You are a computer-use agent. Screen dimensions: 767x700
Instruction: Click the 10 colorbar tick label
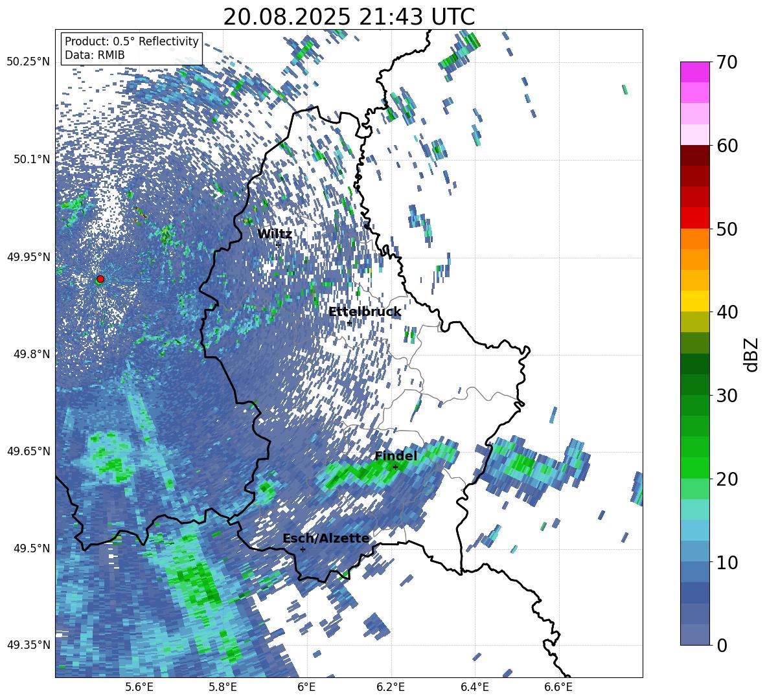727,562
